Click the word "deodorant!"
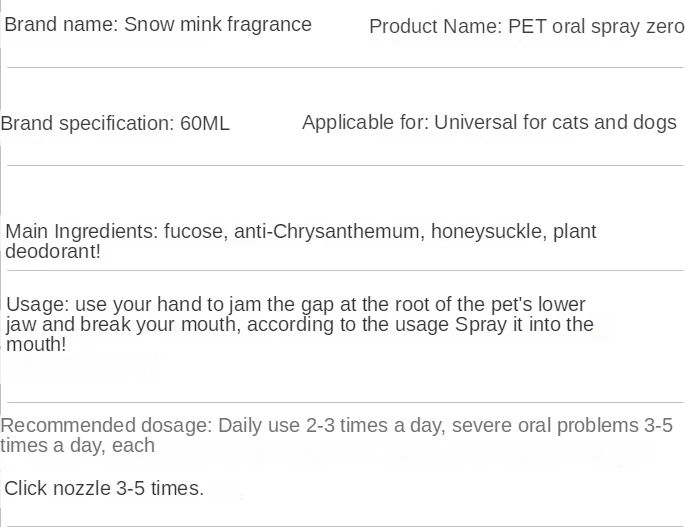 [x=52, y=251]
